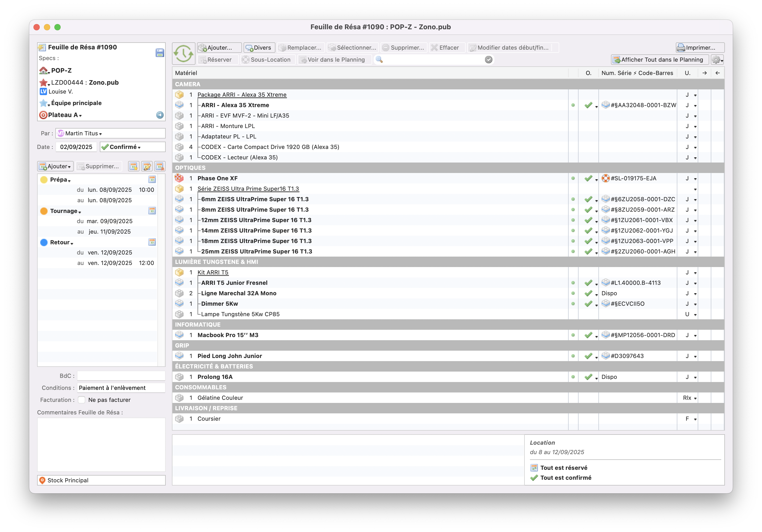Click the red warning icon beside Phase One XF
This screenshot has height=532, width=762.
pyautogui.click(x=179, y=178)
